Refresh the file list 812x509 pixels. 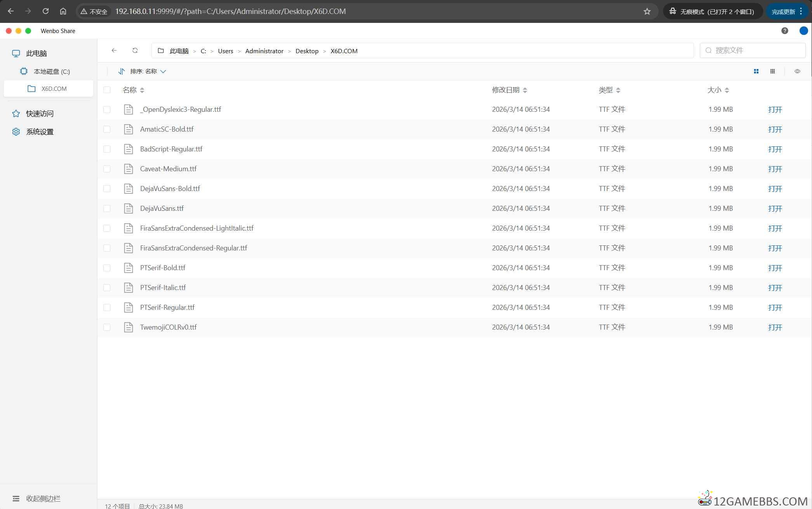pyautogui.click(x=135, y=50)
